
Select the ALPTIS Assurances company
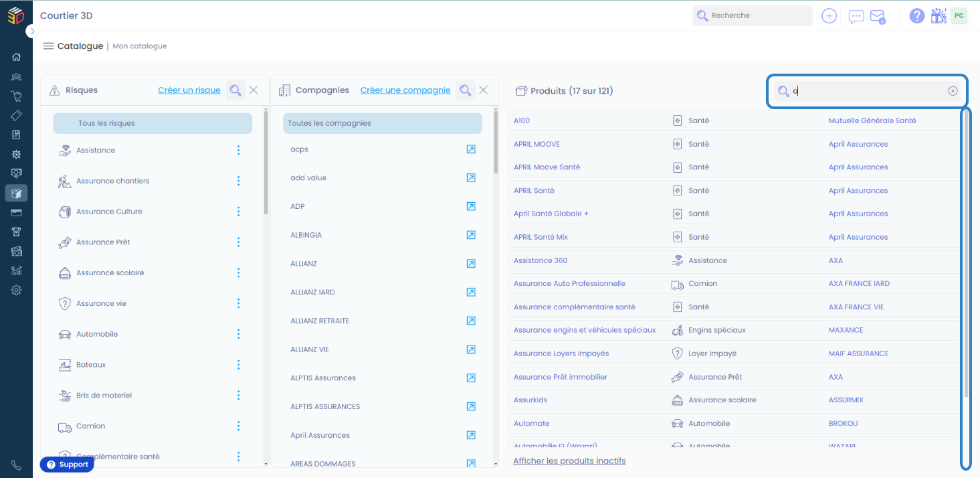coord(323,378)
